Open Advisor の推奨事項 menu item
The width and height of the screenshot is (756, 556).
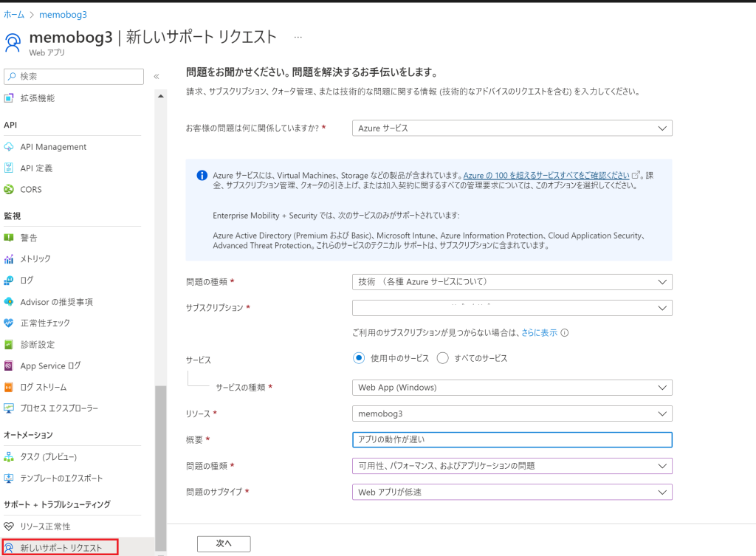click(56, 302)
